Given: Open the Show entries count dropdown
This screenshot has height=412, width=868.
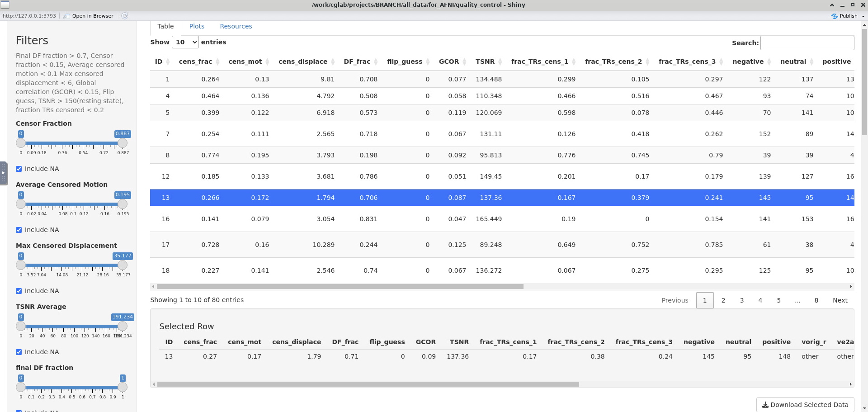Looking at the screenshot, I should tap(185, 42).
